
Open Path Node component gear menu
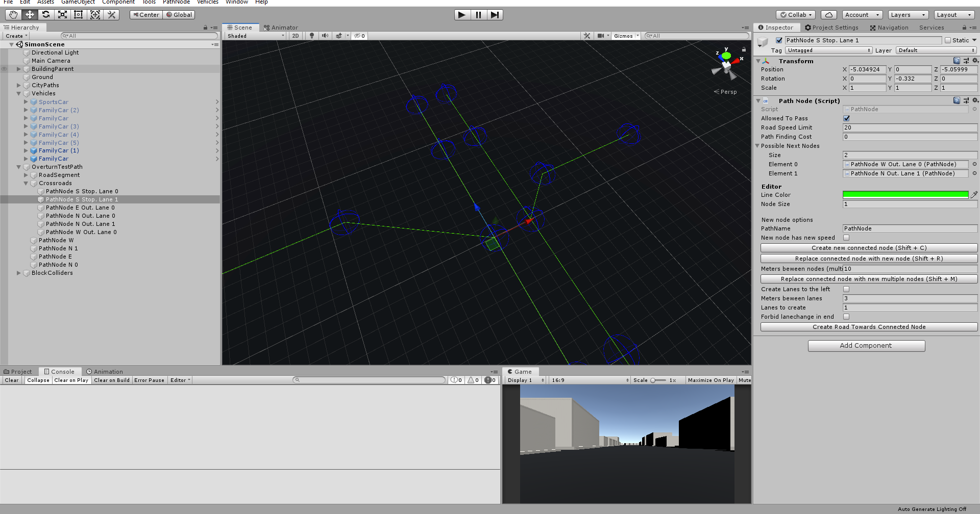975,100
